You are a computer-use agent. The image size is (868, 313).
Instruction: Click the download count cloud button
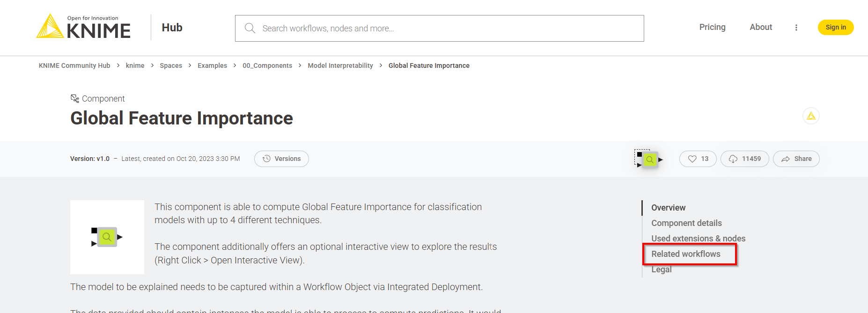pos(744,159)
